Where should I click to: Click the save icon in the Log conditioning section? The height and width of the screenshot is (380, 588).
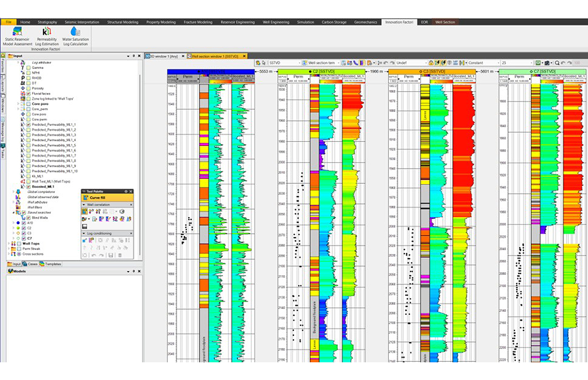pos(111,255)
